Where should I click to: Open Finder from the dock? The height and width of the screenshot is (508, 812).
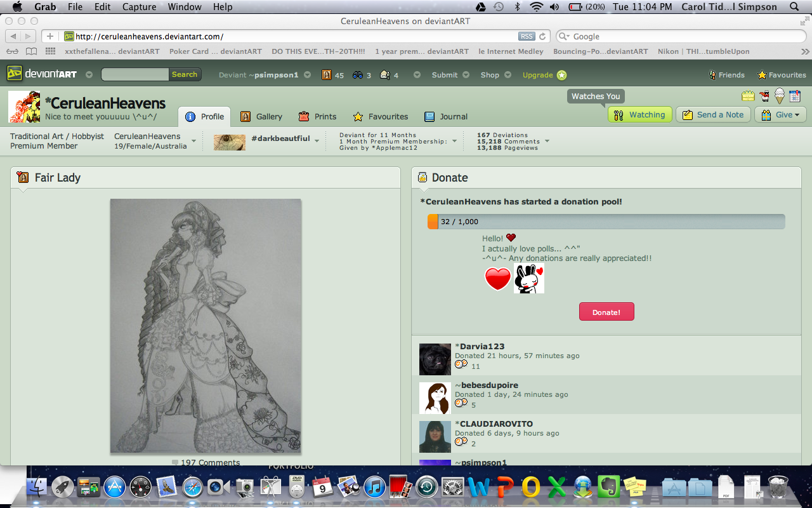coord(37,488)
